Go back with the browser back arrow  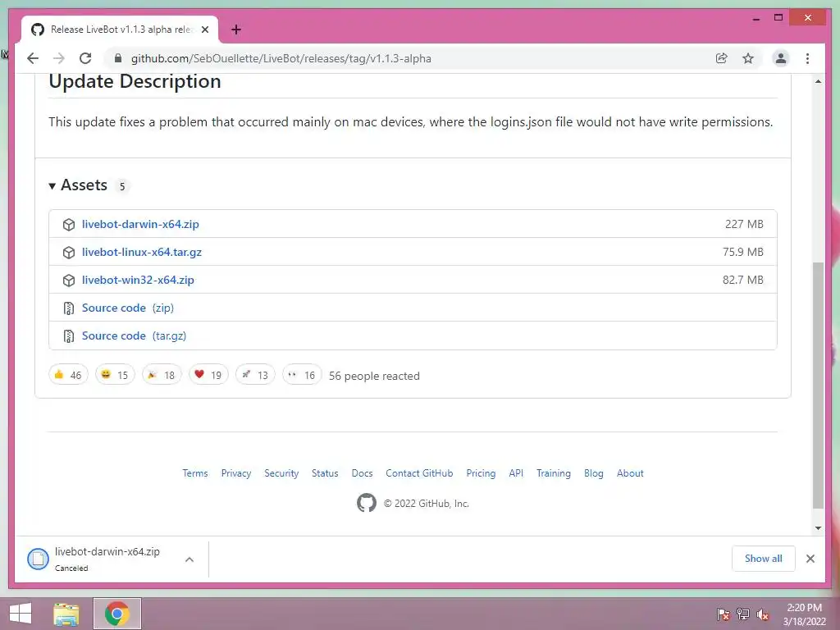click(x=33, y=58)
